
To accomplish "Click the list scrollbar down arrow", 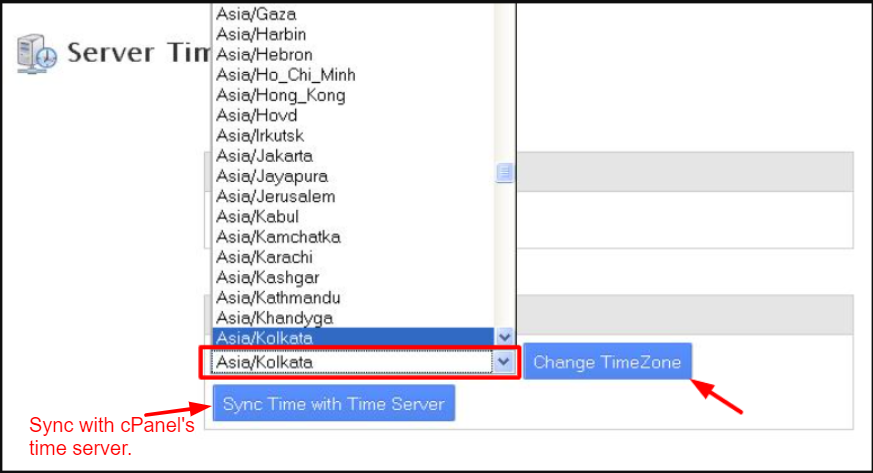I will click(504, 337).
